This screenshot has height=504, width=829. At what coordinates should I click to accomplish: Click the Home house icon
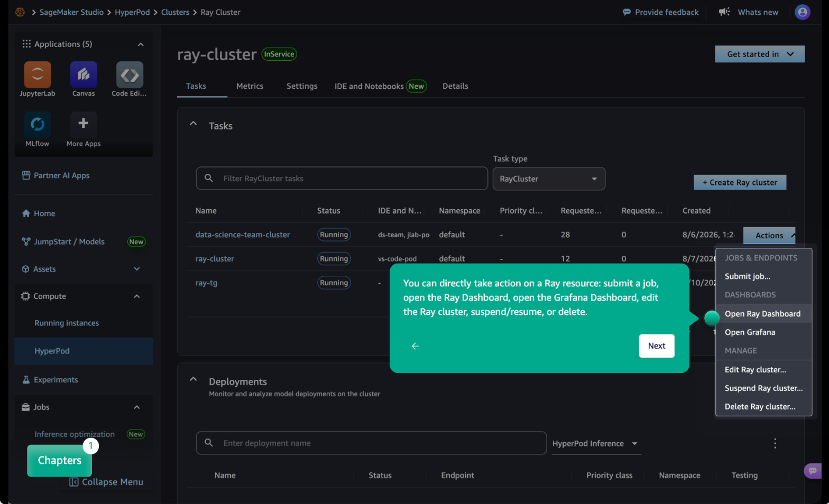tap(26, 213)
